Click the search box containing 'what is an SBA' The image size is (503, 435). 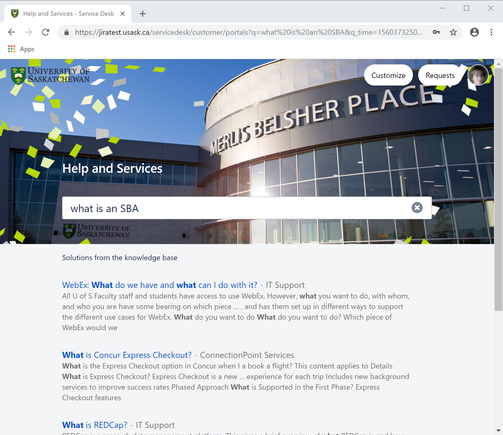coord(247,208)
